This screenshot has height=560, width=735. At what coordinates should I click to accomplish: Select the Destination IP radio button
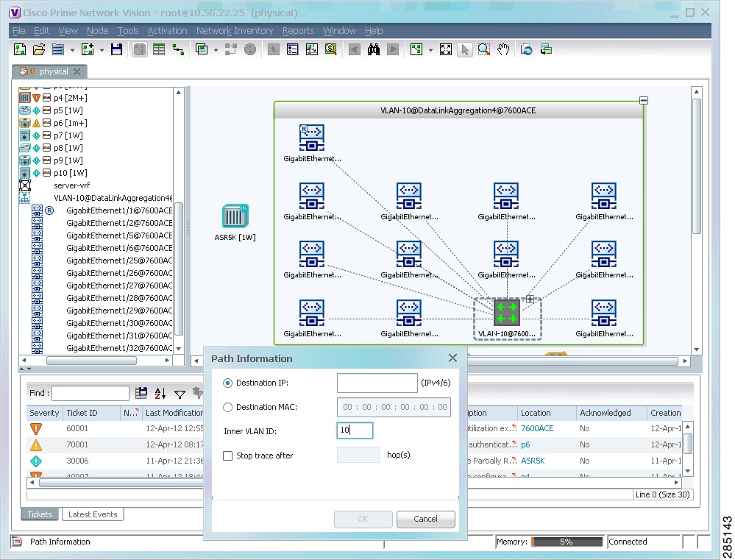[228, 383]
